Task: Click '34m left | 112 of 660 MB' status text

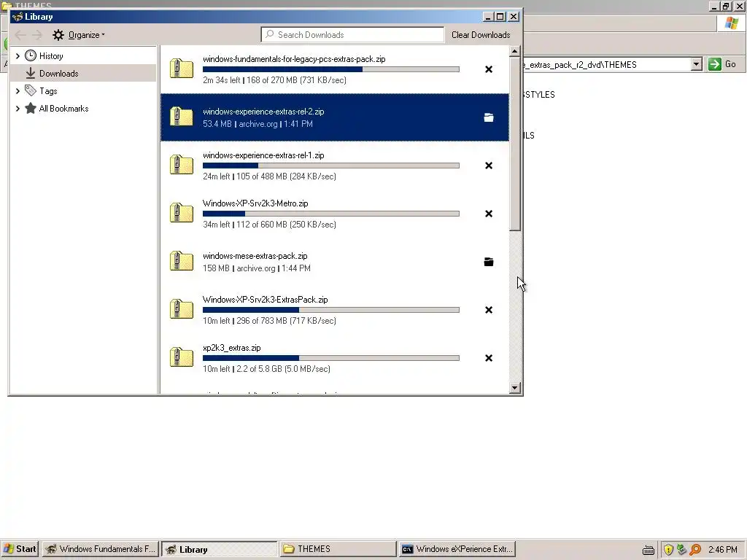Action: coord(269,225)
